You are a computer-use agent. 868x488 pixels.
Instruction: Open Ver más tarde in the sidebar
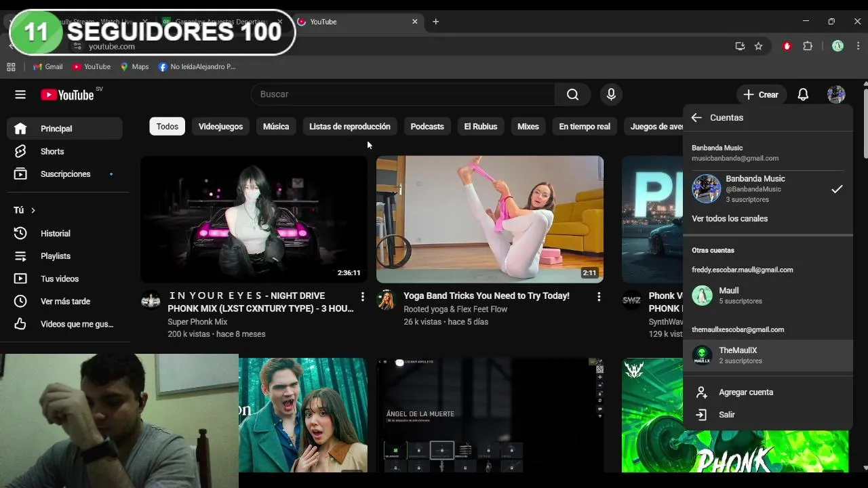click(x=65, y=302)
